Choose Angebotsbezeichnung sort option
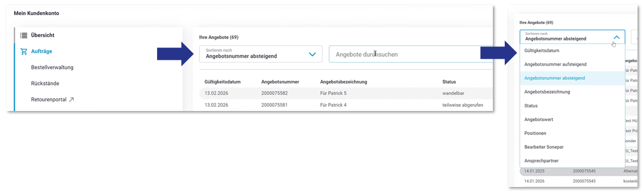 (572, 92)
